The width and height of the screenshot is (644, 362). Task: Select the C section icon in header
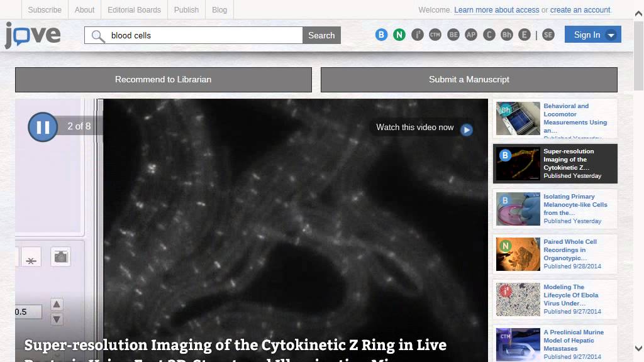click(489, 35)
